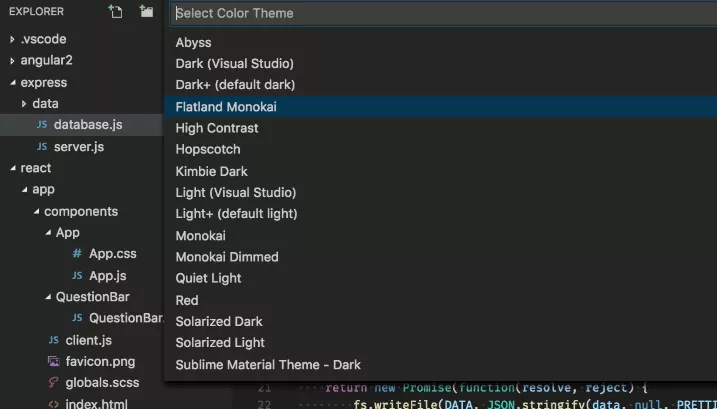Image resolution: width=717 pixels, height=409 pixels.
Task: Apply the Solarized Dark theme
Action: point(440,321)
